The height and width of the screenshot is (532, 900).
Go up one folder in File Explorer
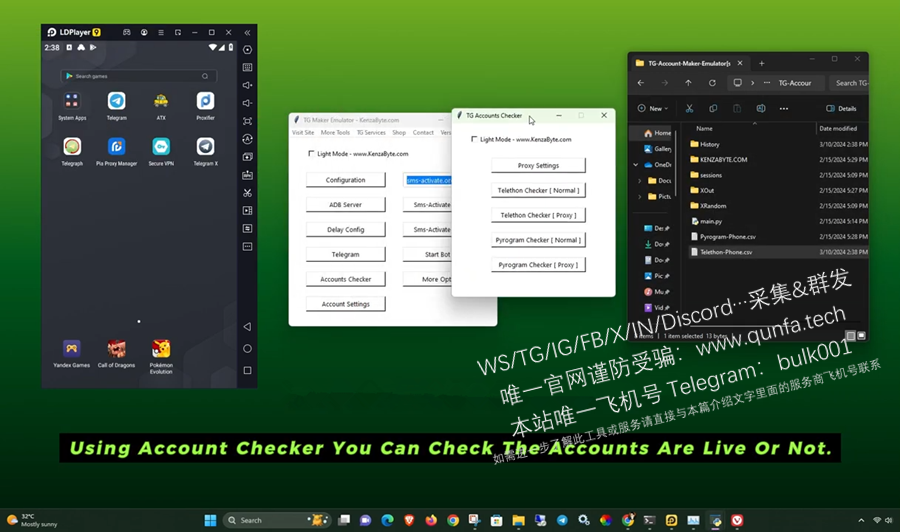coord(688,83)
